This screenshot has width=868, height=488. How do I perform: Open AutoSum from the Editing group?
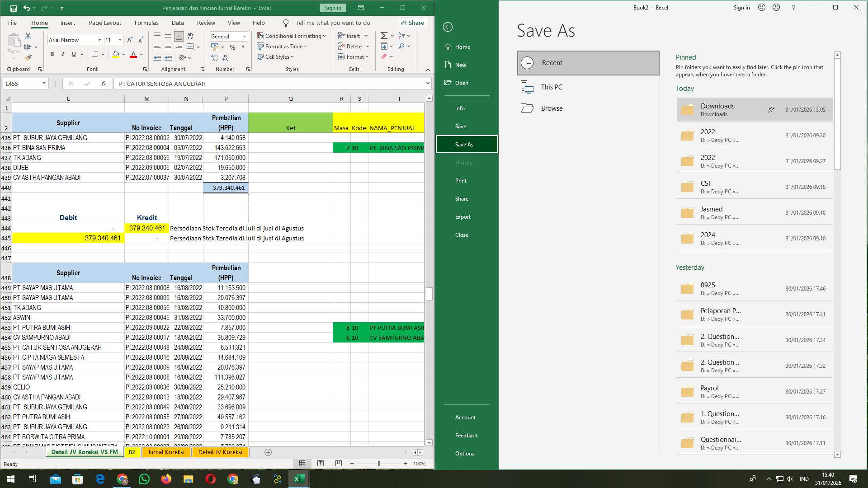point(383,35)
